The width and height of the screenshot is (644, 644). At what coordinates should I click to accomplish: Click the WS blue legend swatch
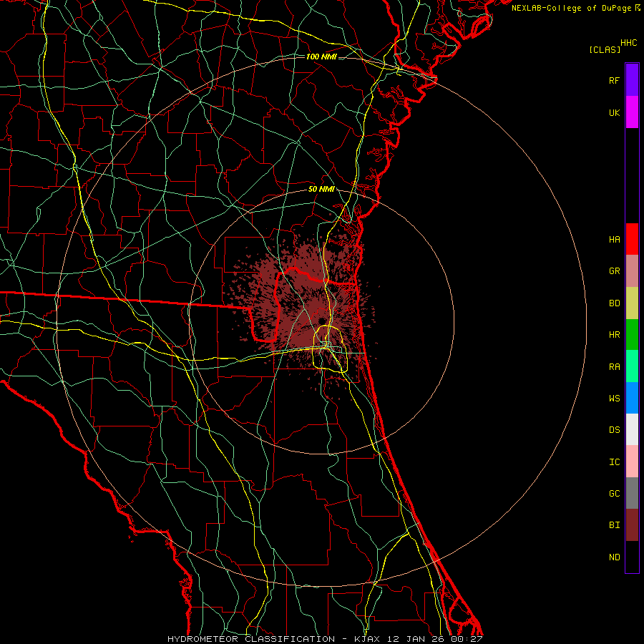(x=632, y=398)
